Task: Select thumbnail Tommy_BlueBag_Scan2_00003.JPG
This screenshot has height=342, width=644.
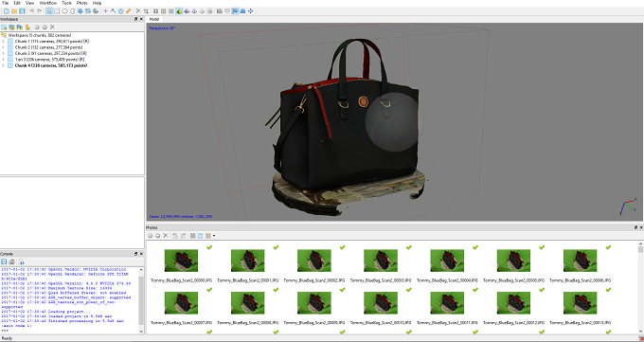Action: 381,261
